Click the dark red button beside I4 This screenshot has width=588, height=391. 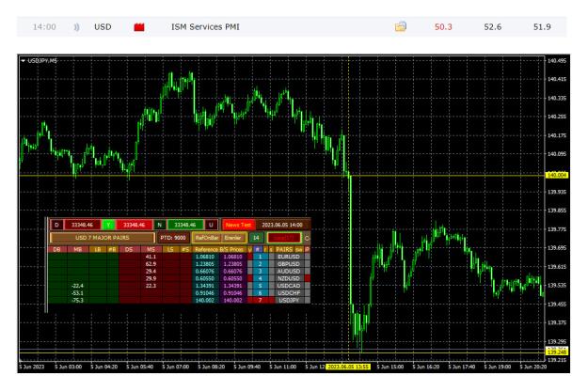click(x=284, y=238)
